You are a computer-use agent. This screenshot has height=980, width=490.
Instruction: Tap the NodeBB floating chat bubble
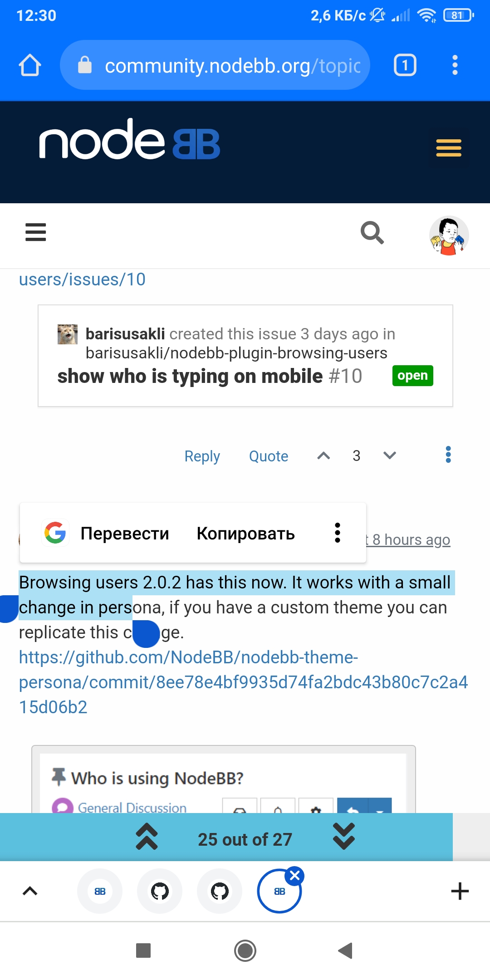coord(99,891)
